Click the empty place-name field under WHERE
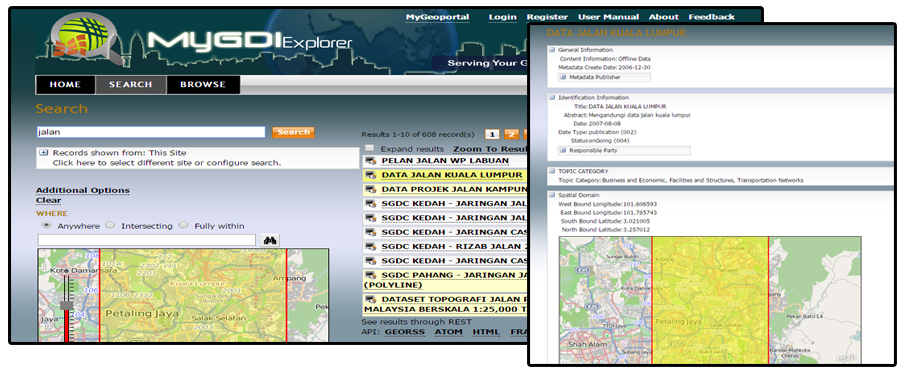This screenshot has width=915, height=375. click(x=146, y=240)
